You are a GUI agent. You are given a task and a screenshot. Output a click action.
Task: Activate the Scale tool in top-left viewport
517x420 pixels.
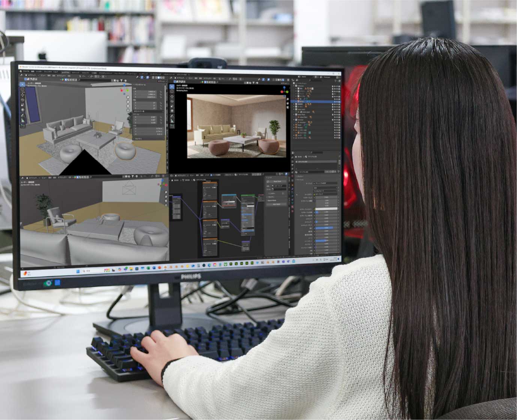click(22, 105)
